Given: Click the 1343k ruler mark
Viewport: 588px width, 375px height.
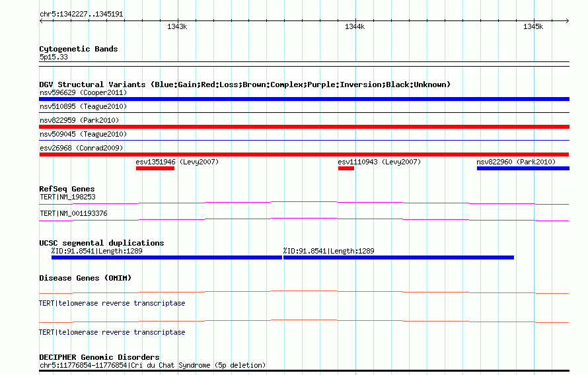Looking at the screenshot, I should (x=177, y=26).
